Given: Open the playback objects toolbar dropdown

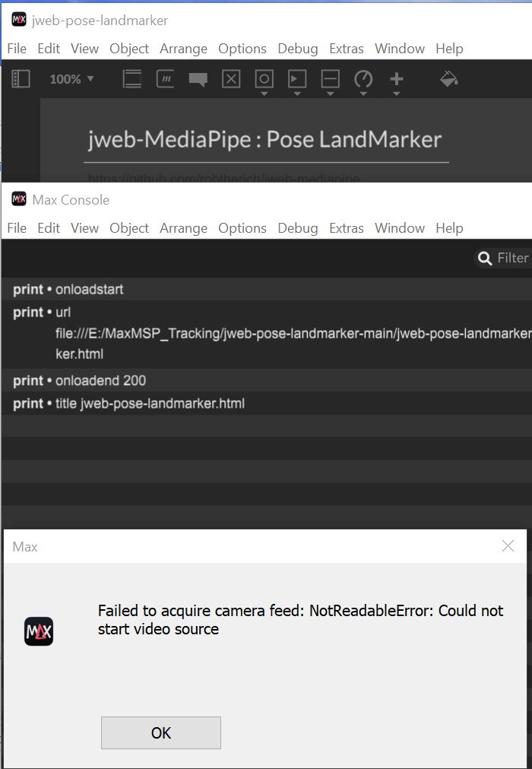Looking at the screenshot, I should [297, 94].
